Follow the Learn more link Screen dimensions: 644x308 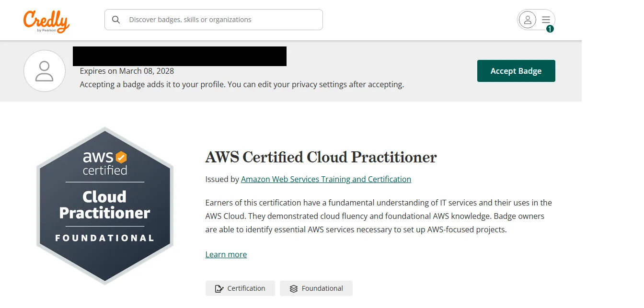pos(226,254)
